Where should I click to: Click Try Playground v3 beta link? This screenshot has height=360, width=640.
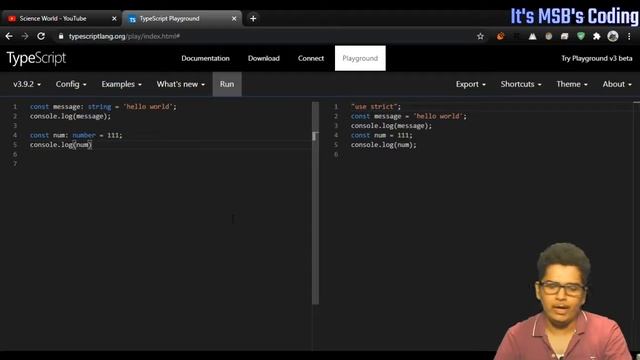[x=596, y=58]
